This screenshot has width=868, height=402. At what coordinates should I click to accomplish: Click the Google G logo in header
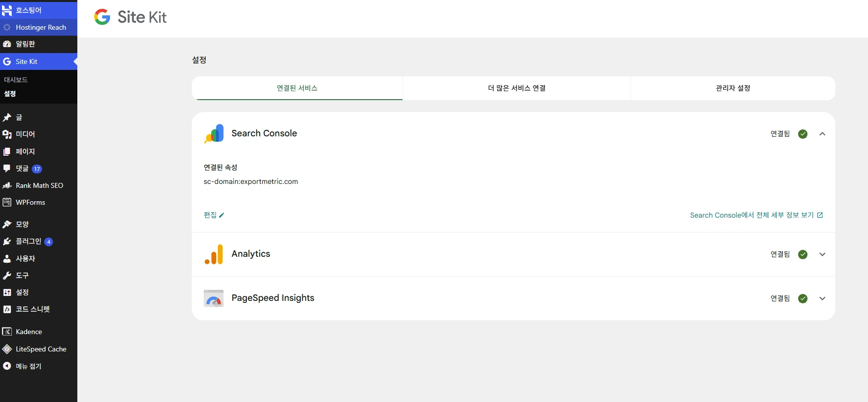click(102, 17)
